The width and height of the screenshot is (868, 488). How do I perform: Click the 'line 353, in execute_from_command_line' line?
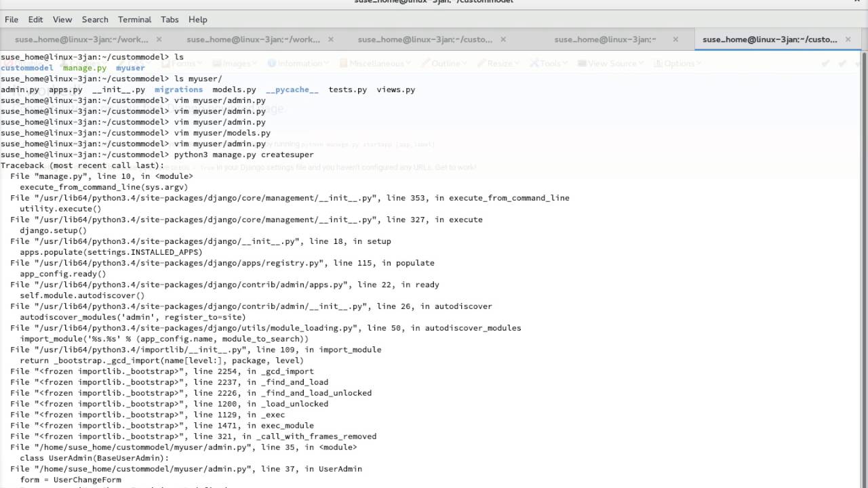[290, 198]
